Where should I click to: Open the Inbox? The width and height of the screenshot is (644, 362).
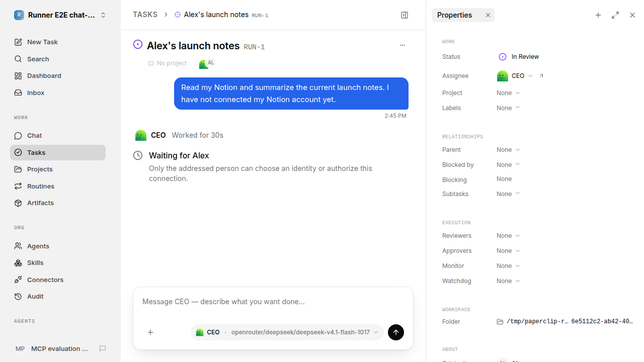58,93
